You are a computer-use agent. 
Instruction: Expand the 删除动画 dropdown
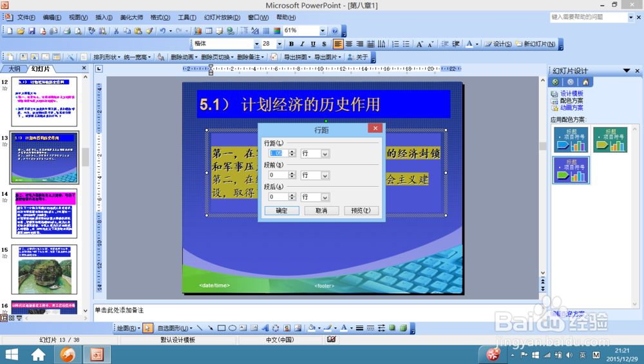pyautogui.click(x=184, y=57)
